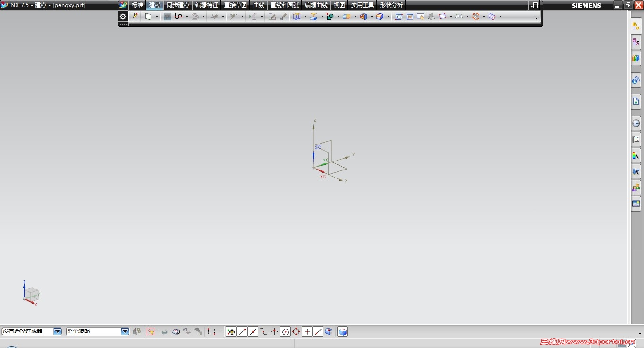
Task: Click the four-squares icon beside the gear
Action: point(135,17)
